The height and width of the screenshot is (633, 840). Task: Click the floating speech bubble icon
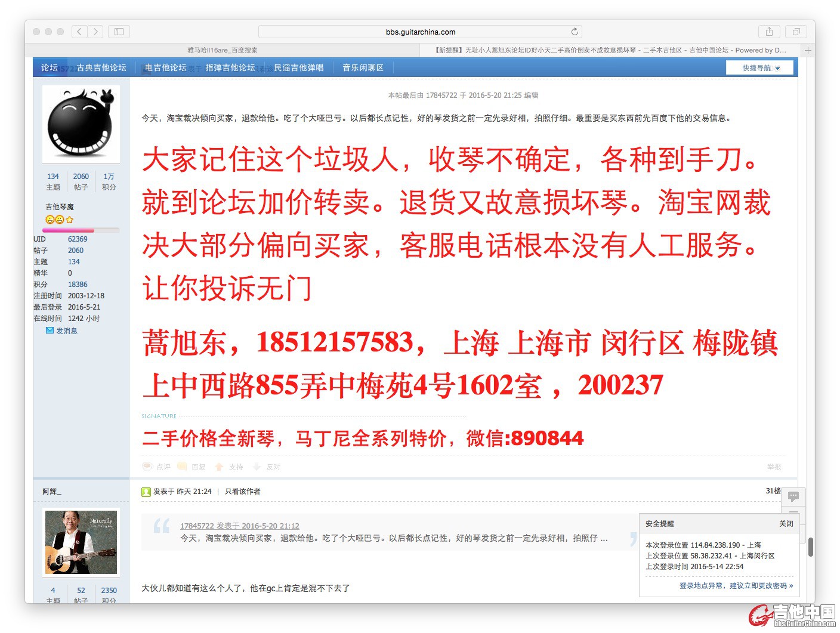coord(793,496)
